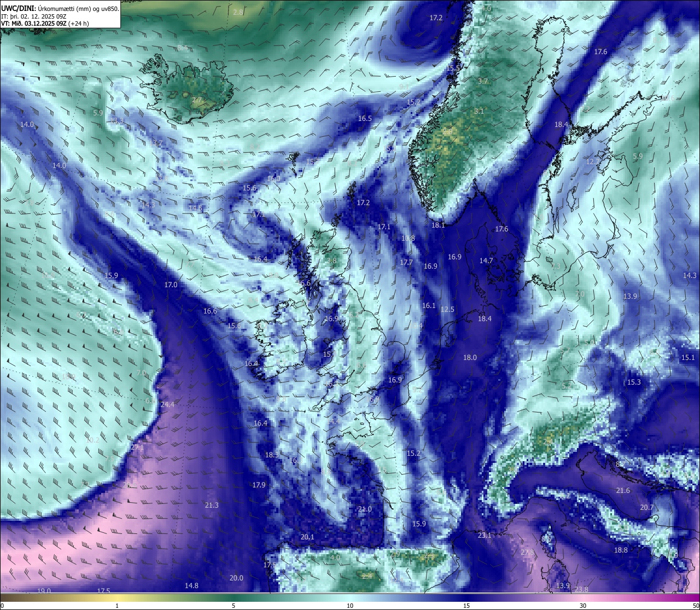Click the 23.1 value on the map
This screenshot has height=610, width=700.
point(485,535)
